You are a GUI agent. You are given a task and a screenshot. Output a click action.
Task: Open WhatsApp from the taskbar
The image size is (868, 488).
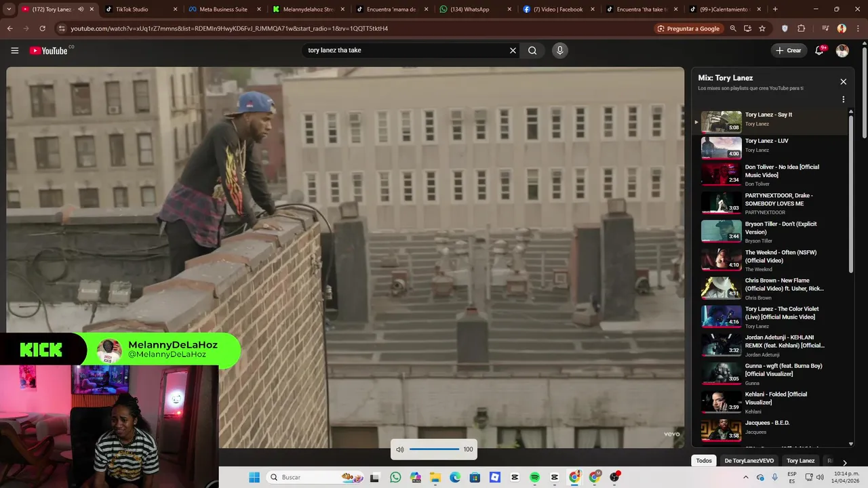[395, 477]
